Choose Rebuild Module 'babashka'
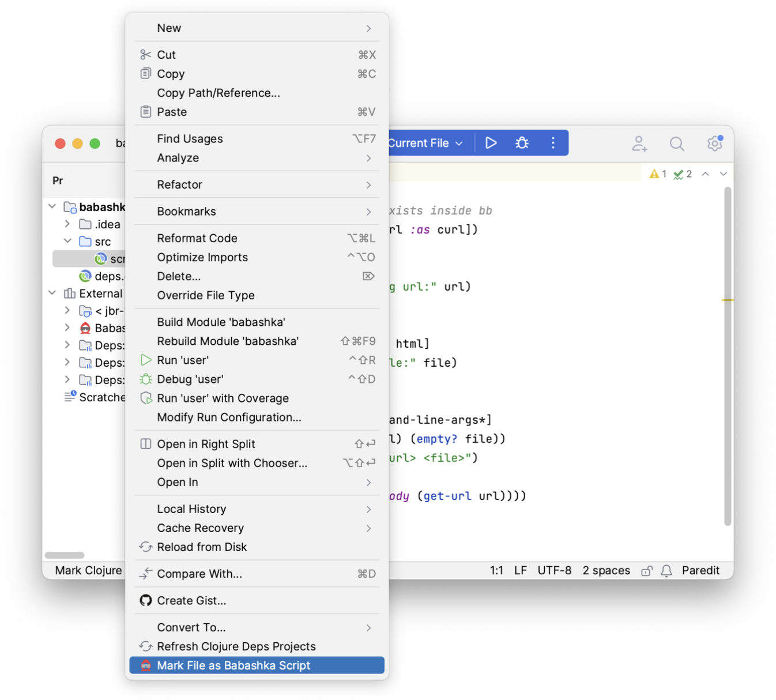 tap(257, 341)
